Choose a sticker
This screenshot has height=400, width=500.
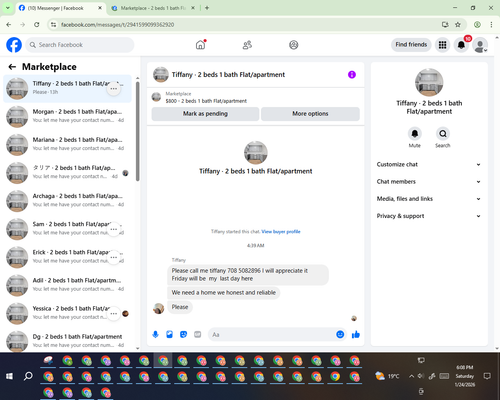(x=183, y=334)
